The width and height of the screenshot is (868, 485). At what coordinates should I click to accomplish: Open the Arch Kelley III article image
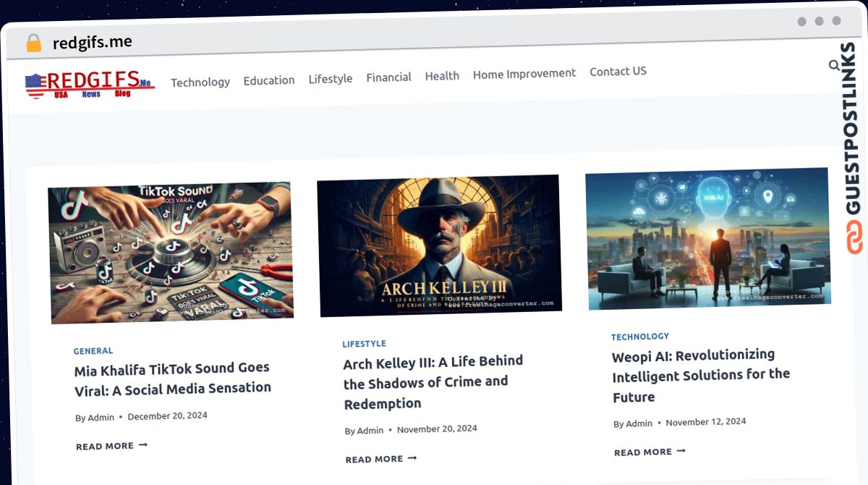tap(439, 245)
